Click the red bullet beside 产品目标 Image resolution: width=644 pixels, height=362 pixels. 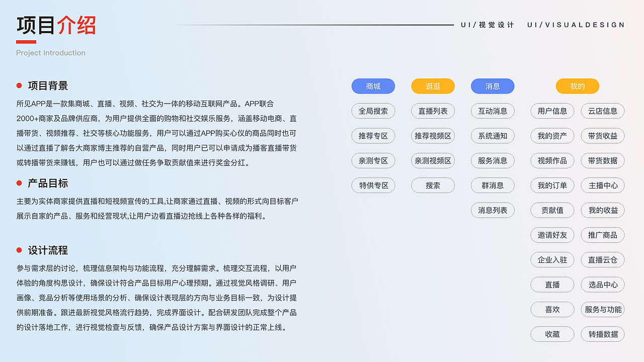[x=19, y=184]
